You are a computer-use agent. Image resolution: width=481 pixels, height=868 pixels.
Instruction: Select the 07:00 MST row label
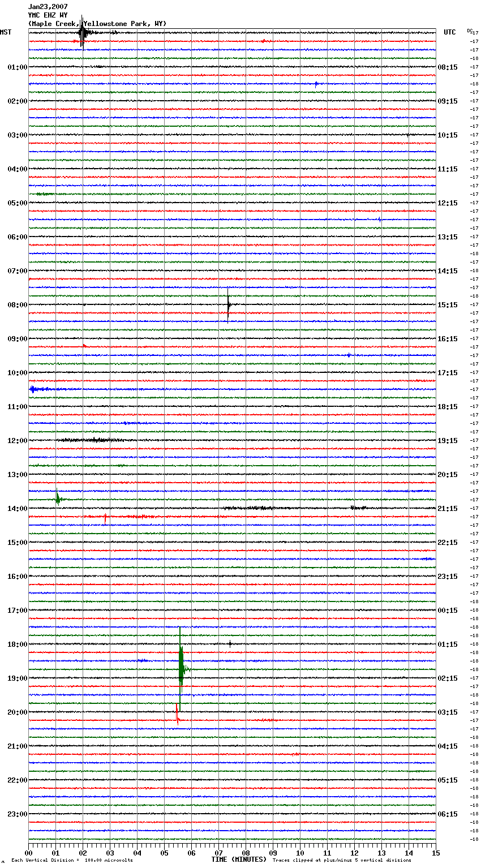tap(17, 271)
